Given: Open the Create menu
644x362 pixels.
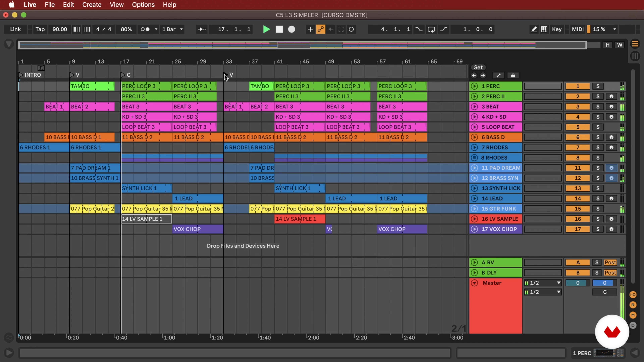Looking at the screenshot, I should pos(92,5).
